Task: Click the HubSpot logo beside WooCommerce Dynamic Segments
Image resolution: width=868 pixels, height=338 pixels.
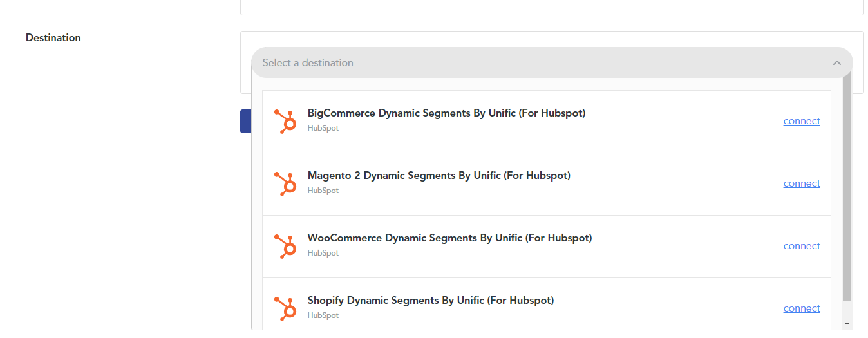Action: click(x=285, y=247)
